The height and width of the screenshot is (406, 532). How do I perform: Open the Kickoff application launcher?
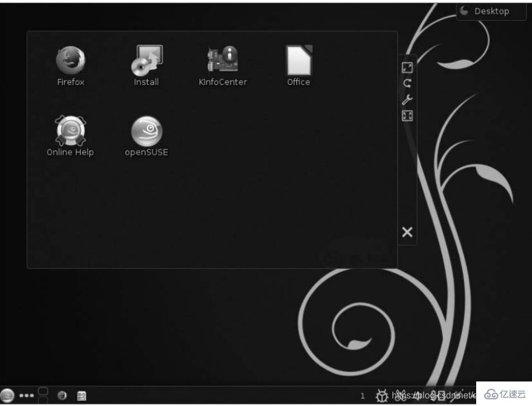[8, 395]
